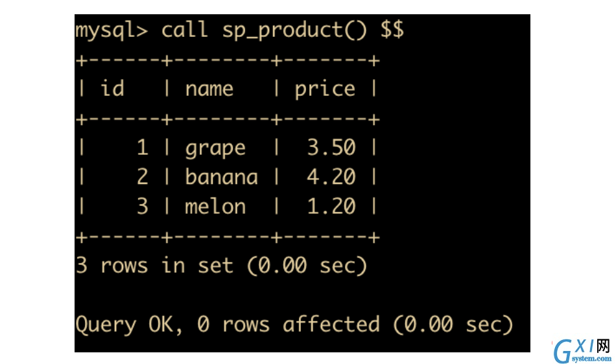Click the id value 2 in banana row
The width and height of the screenshot is (616, 364).
(x=143, y=177)
